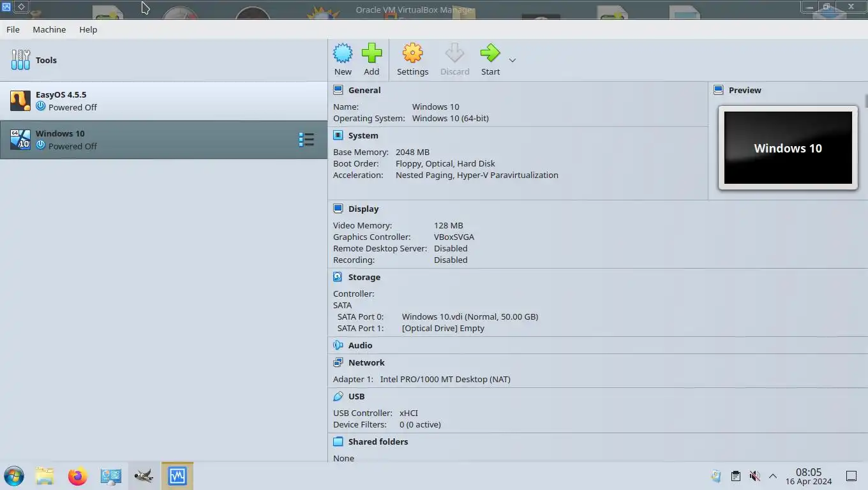Open the Start button's dropdown arrow
Image resolution: width=868 pixels, height=490 pixels.
[512, 60]
